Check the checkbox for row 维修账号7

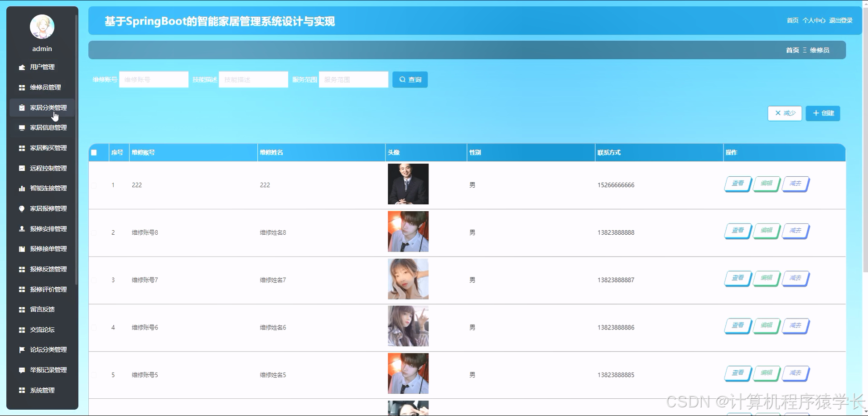[94, 281]
